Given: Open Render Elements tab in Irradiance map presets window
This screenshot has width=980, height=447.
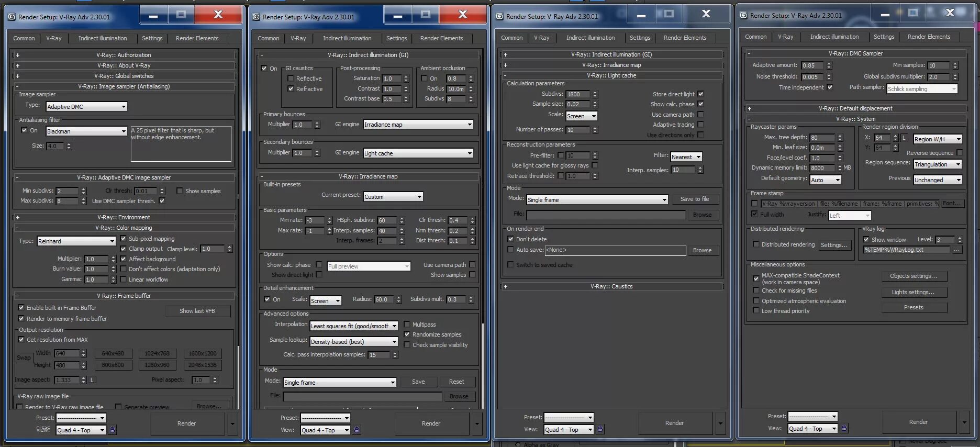Looking at the screenshot, I should click(441, 38).
